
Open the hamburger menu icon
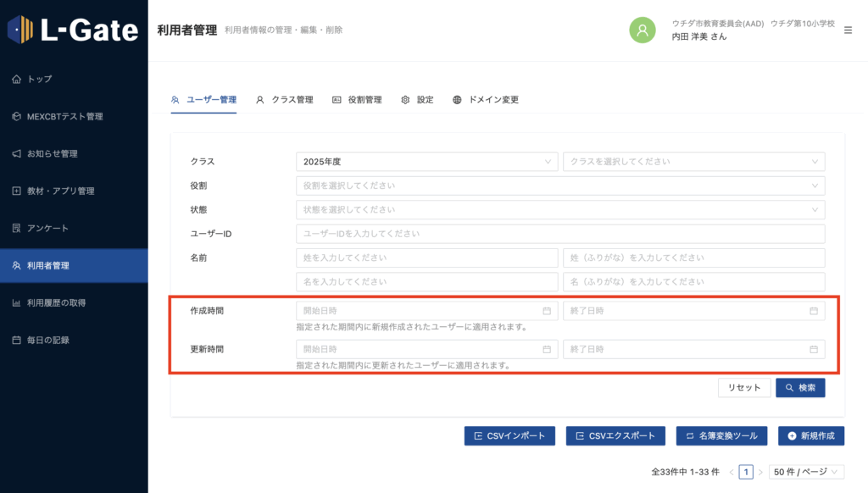coord(849,30)
